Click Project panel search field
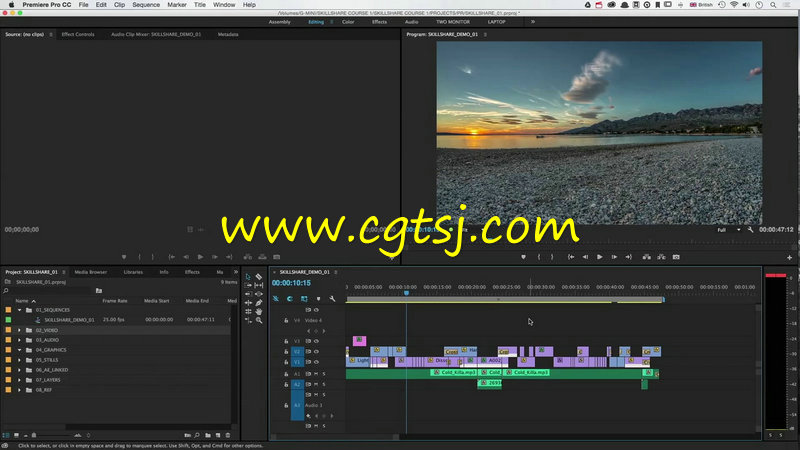Screen dimensions: 800x450 click(x=49, y=290)
